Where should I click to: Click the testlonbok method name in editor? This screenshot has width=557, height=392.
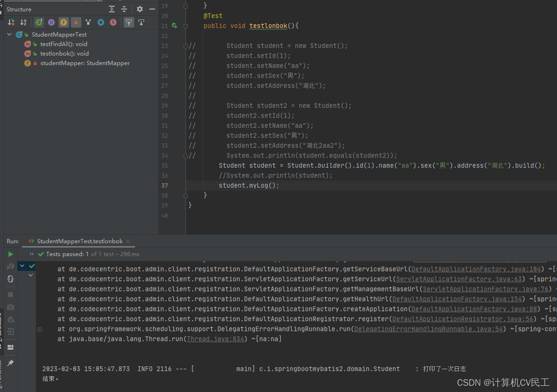268,26
